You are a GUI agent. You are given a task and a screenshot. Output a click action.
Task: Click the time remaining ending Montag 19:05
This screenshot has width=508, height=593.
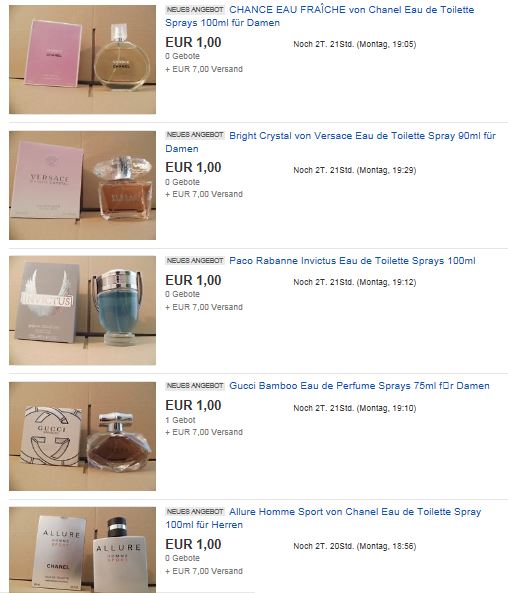pos(355,44)
